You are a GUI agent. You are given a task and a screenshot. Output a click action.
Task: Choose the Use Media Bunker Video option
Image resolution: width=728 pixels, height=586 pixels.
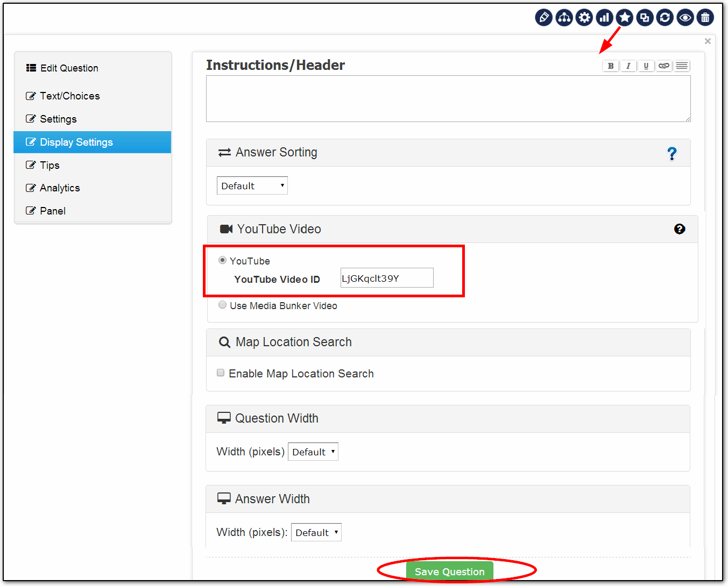[x=222, y=305]
